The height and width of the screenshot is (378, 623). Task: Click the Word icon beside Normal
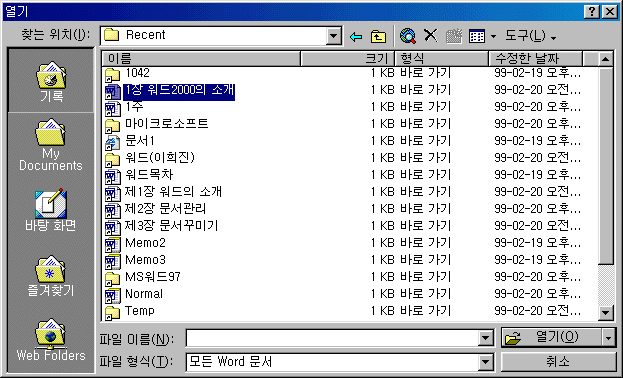pos(112,295)
